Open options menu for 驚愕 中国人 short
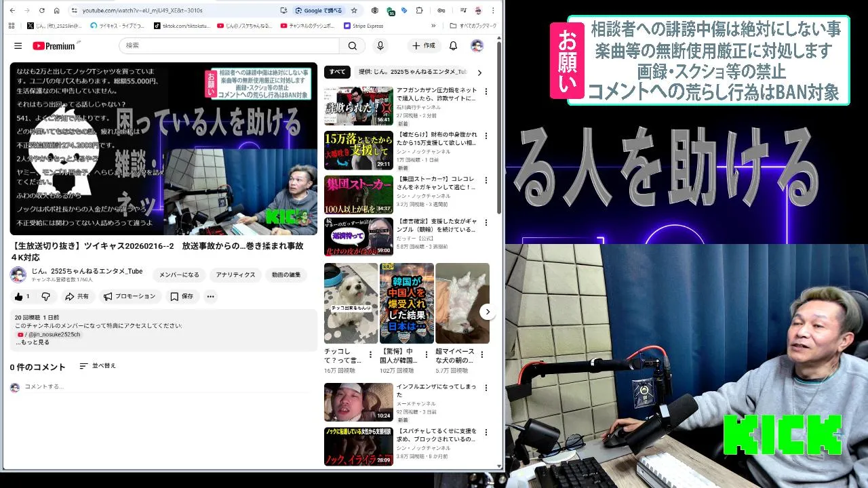 coord(426,354)
